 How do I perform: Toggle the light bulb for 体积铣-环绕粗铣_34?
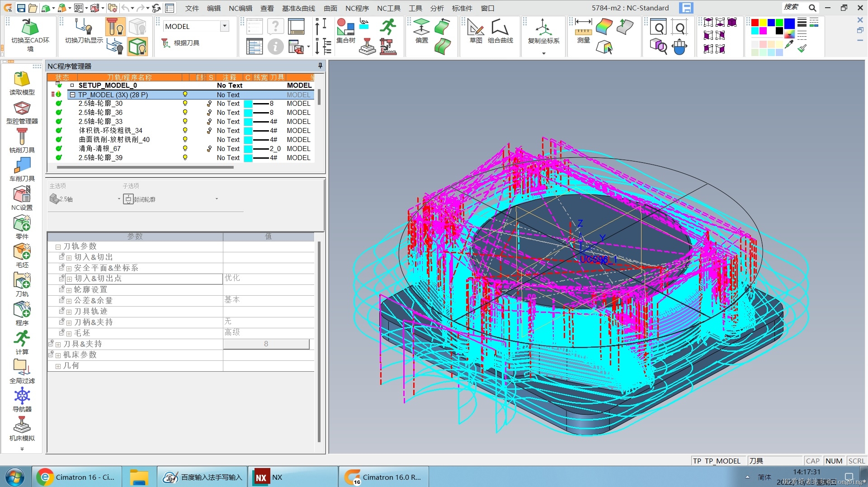(185, 131)
